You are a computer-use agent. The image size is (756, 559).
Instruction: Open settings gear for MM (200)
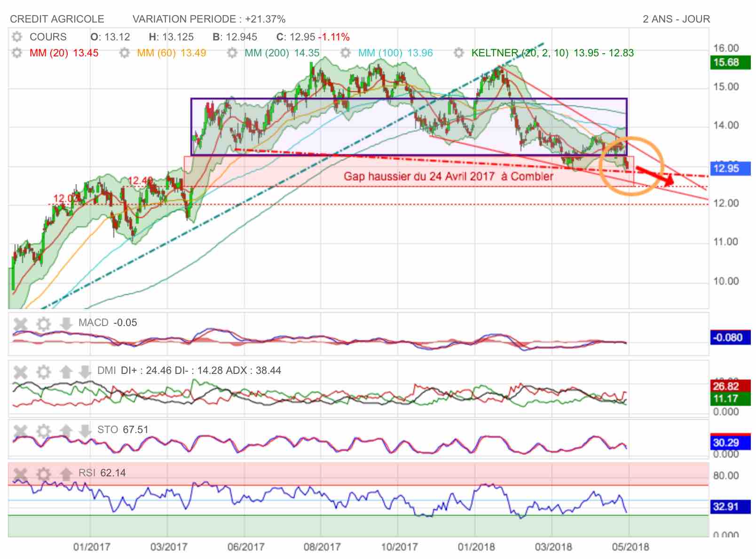click(232, 53)
